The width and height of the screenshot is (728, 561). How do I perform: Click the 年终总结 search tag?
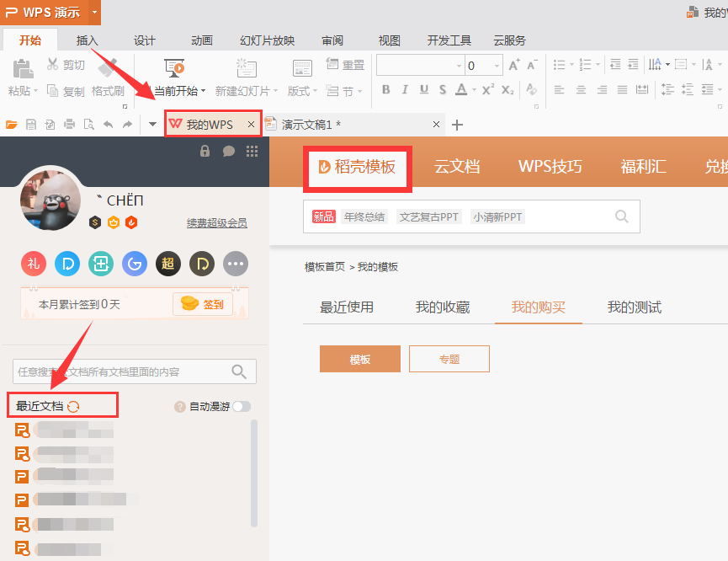tap(364, 217)
